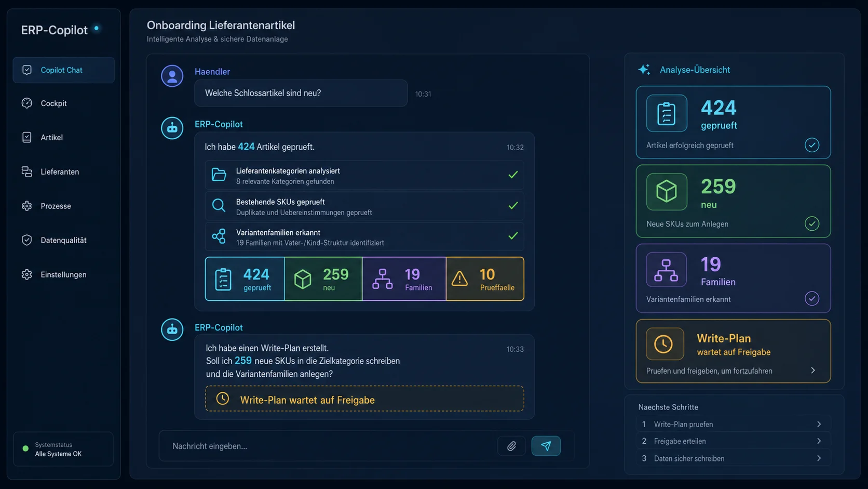Expand the Daten sicher schreiben step chevron
868x489 pixels.
tap(819, 458)
